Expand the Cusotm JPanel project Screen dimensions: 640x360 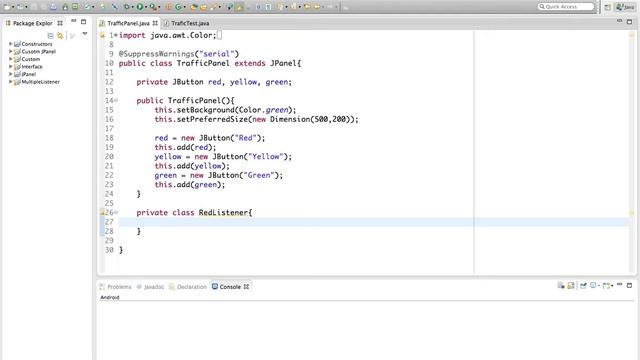11,51
